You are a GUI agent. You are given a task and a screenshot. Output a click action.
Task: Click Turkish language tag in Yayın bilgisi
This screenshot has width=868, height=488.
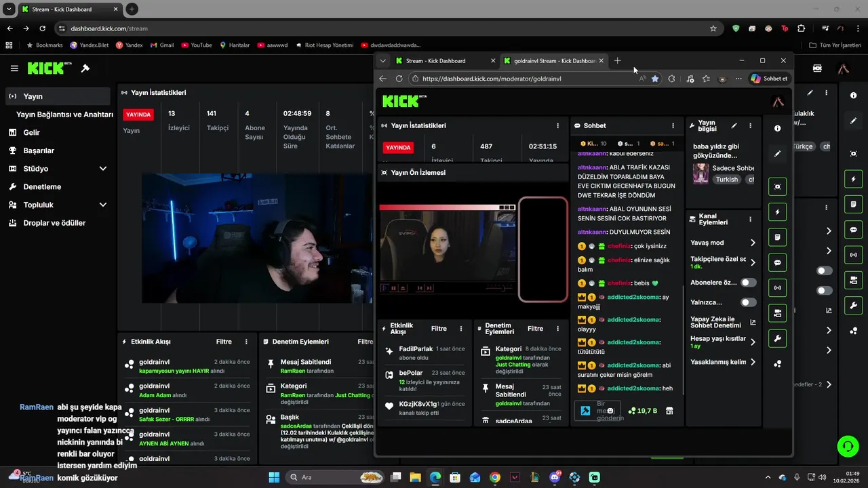726,180
